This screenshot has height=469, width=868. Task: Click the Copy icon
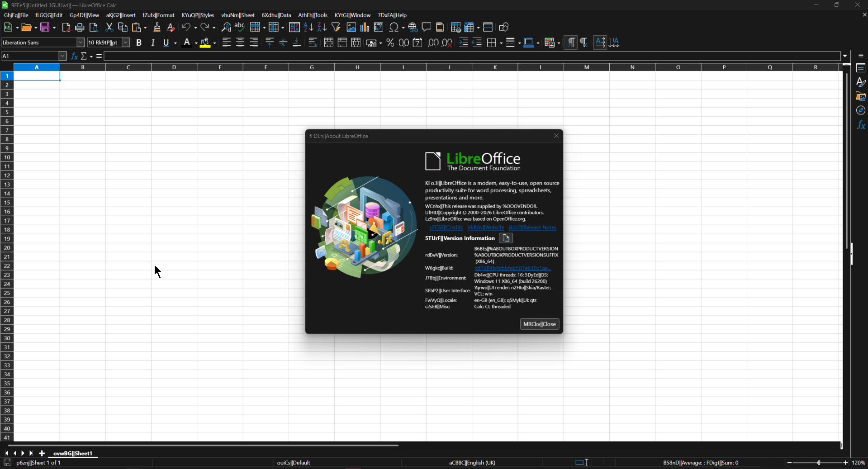[x=123, y=28]
